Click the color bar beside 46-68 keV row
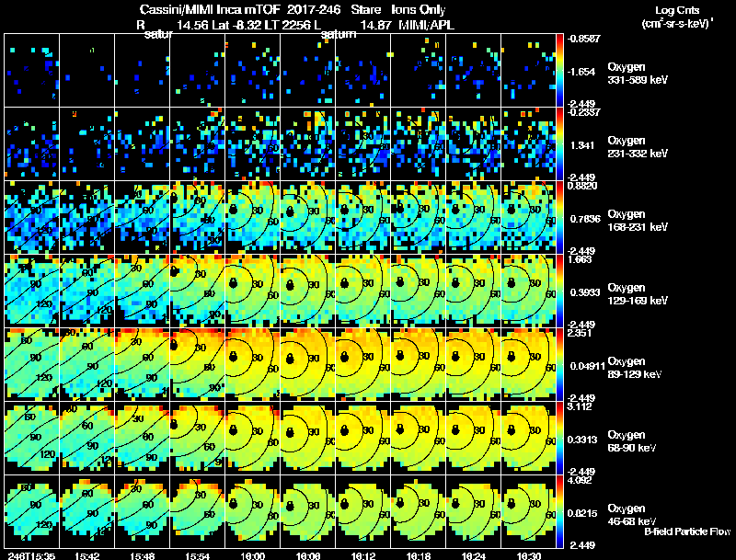 pyautogui.click(x=559, y=511)
